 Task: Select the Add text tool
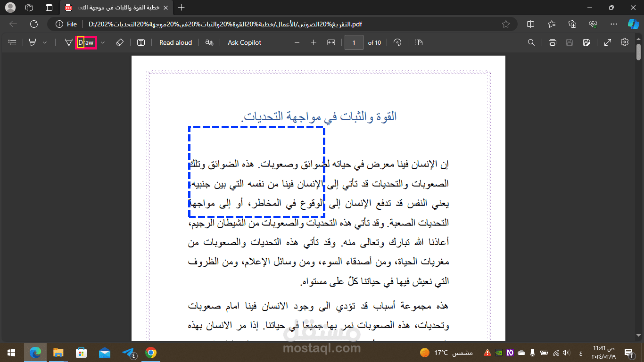[x=141, y=42]
